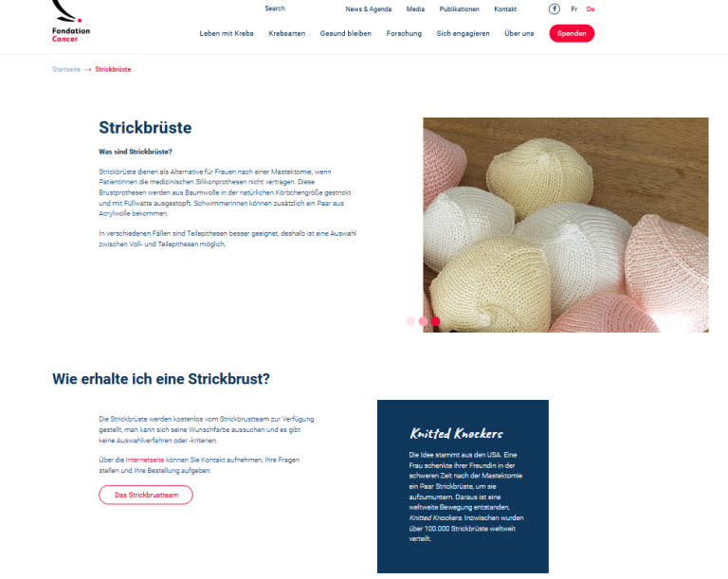Expand the Krebsarten menu
This screenshot has height=579, width=728.
pyautogui.click(x=287, y=33)
